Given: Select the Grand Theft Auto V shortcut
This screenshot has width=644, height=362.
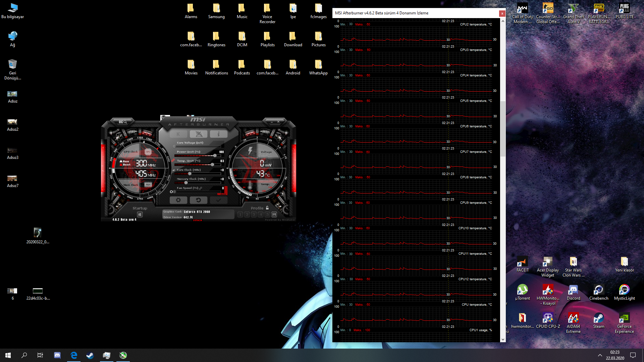Looking at the screenshot, I should click(573, 13).
